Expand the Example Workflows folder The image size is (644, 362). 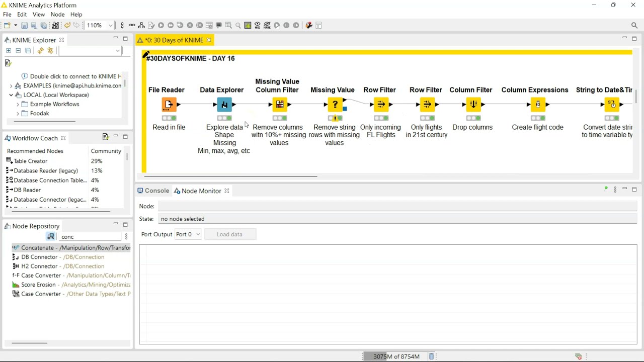(18, 105)
